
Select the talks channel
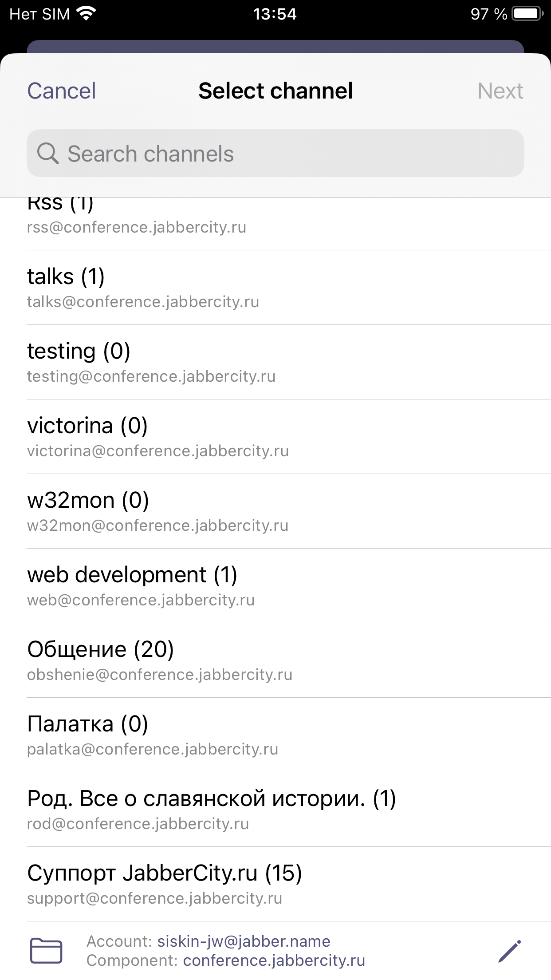(275, 288)
